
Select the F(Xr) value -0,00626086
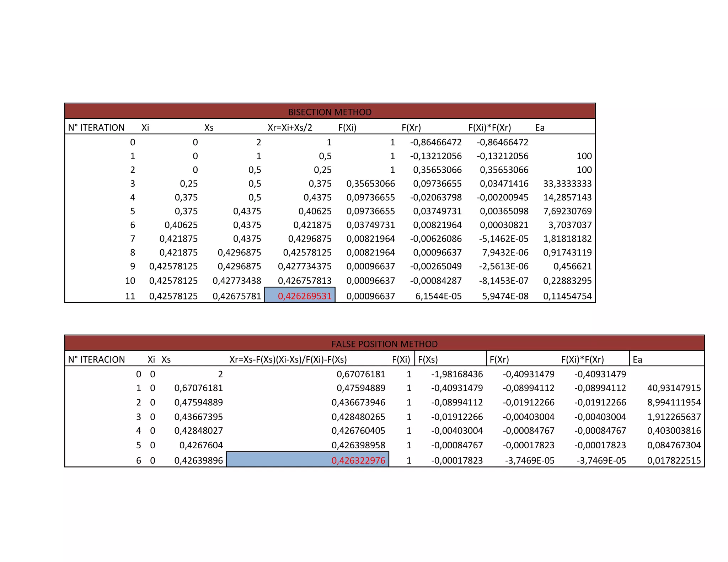point(436,239)
